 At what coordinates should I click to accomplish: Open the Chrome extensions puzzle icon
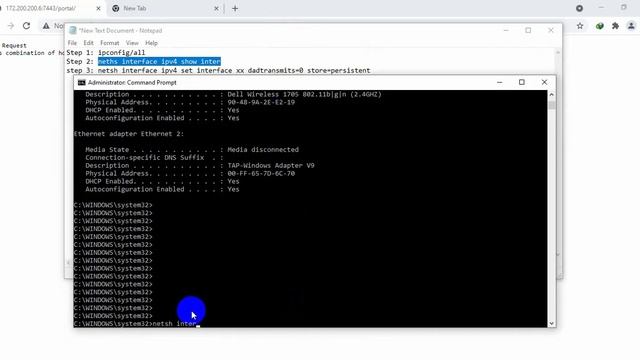615,26
